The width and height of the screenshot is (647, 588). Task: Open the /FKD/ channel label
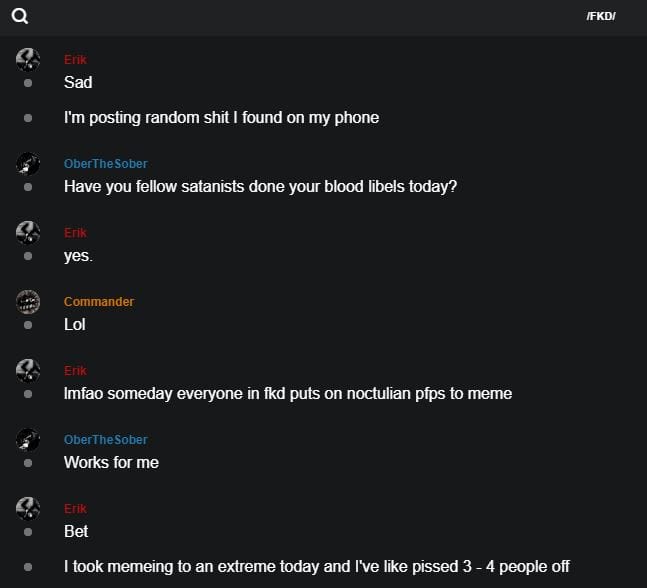click(601, 16)
